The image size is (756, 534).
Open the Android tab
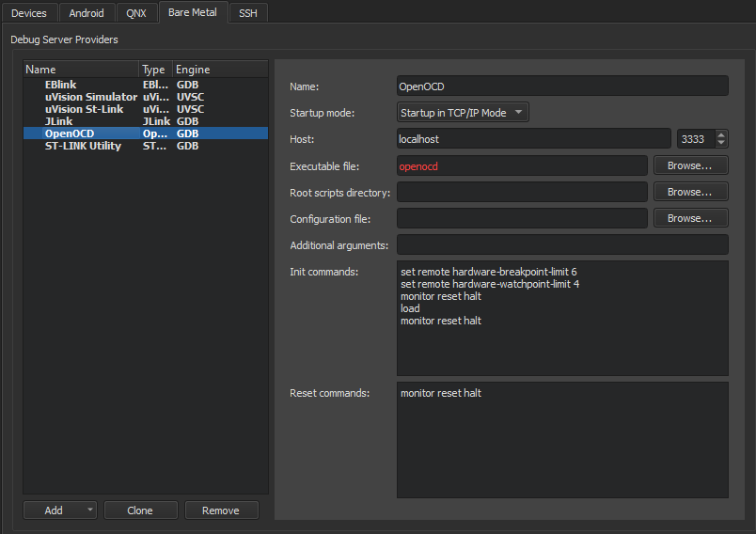[87, 13]
